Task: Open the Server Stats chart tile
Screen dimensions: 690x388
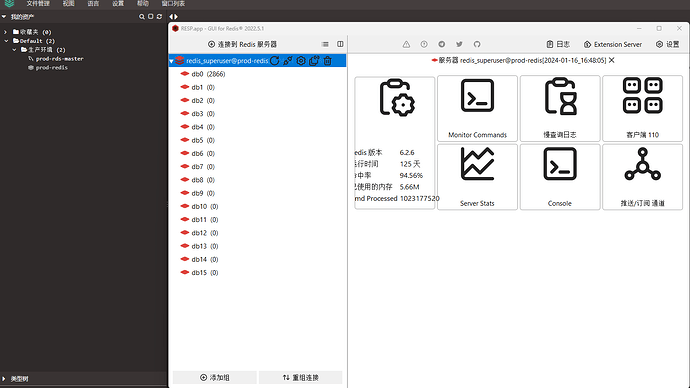Action: pyautogui.click(x=477, y=177)
